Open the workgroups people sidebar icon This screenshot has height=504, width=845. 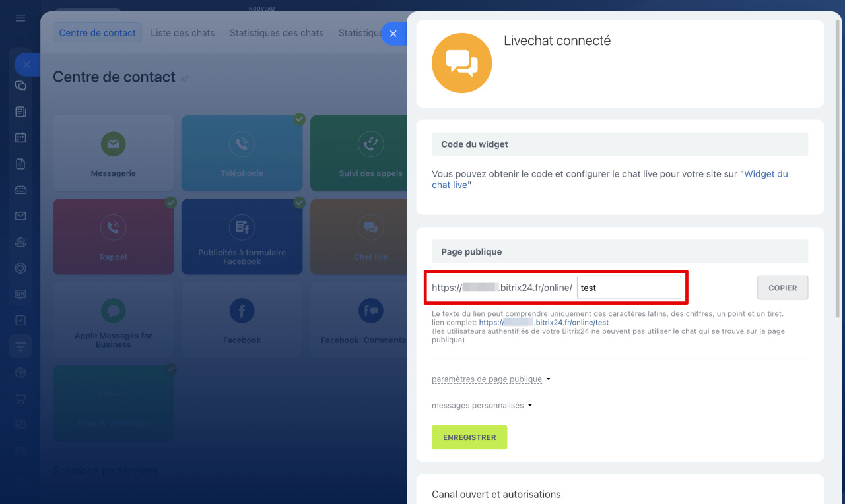coord(20,242)
